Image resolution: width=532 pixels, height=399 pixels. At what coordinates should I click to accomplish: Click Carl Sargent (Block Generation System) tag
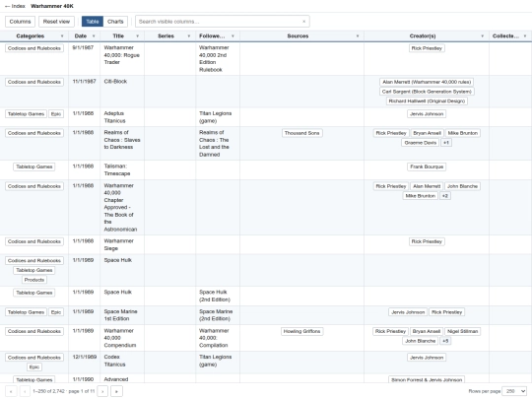[x=427, y=92]
